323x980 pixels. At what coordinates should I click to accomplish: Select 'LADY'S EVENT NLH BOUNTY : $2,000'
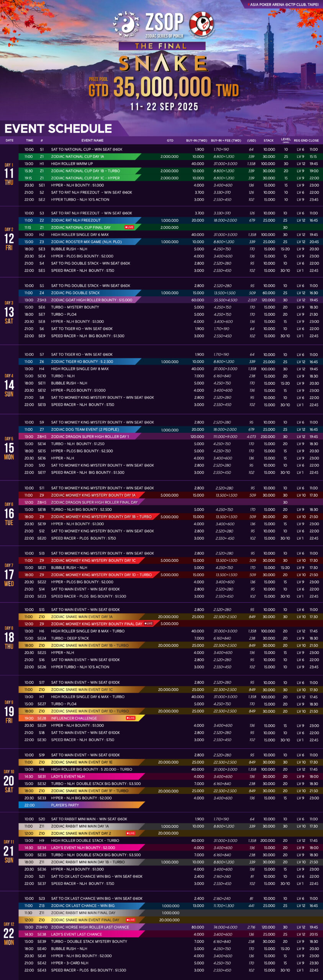(x=83, y=848)
